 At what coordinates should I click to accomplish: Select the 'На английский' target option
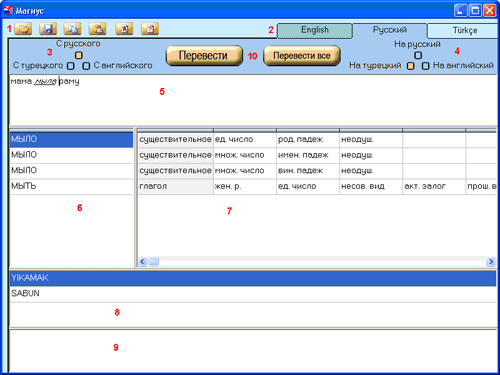pos(426,66)
